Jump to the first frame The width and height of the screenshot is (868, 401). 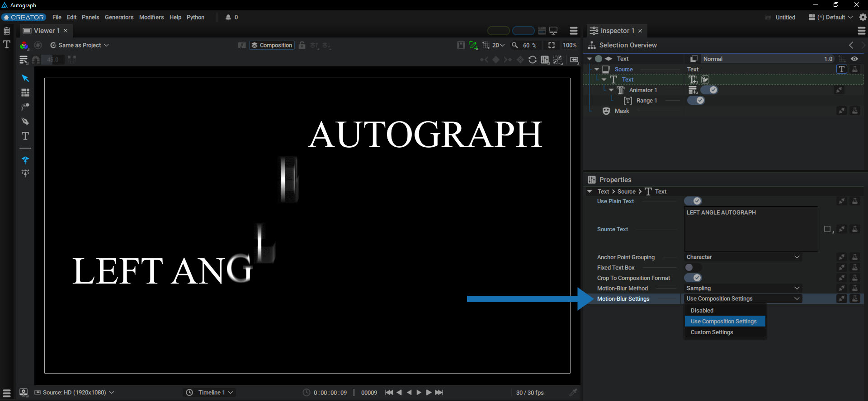coord(389,392)
